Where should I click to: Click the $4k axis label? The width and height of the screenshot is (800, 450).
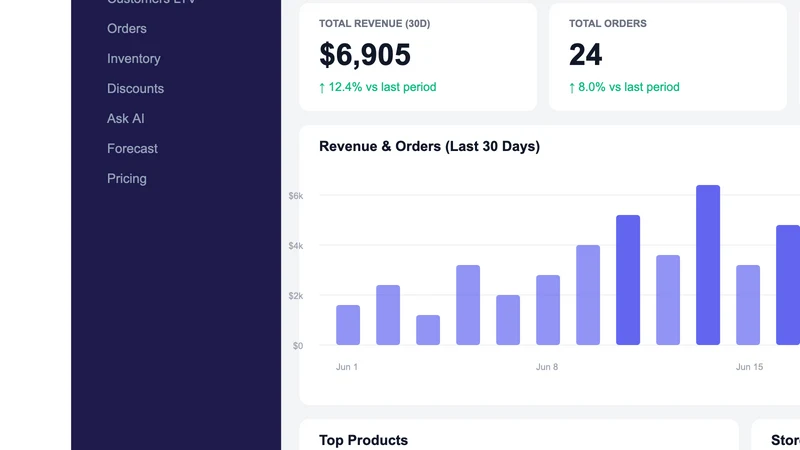pos(295,246)
